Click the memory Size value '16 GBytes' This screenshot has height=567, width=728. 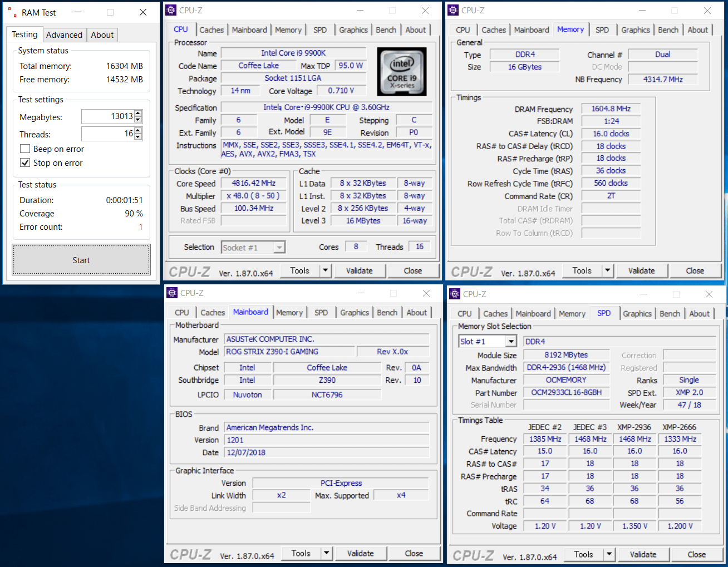[525, 67]
